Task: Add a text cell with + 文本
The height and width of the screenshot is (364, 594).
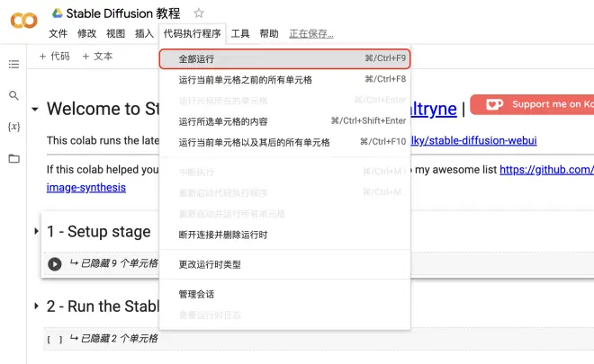Action: 98,57
